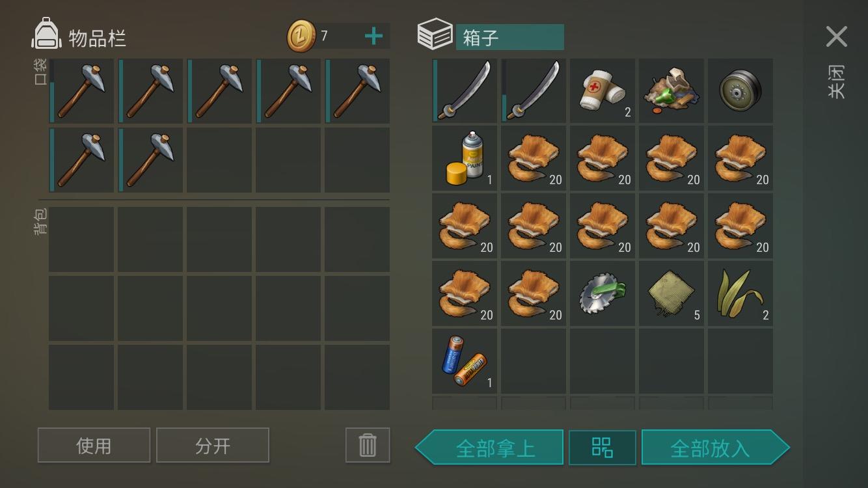Close the inventory with the X
The height and width of the screenshot is (488, 868).
click(836, 36)
